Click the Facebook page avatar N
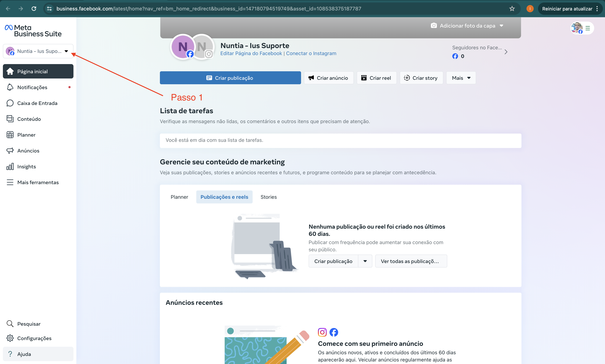 coord(183,47)
